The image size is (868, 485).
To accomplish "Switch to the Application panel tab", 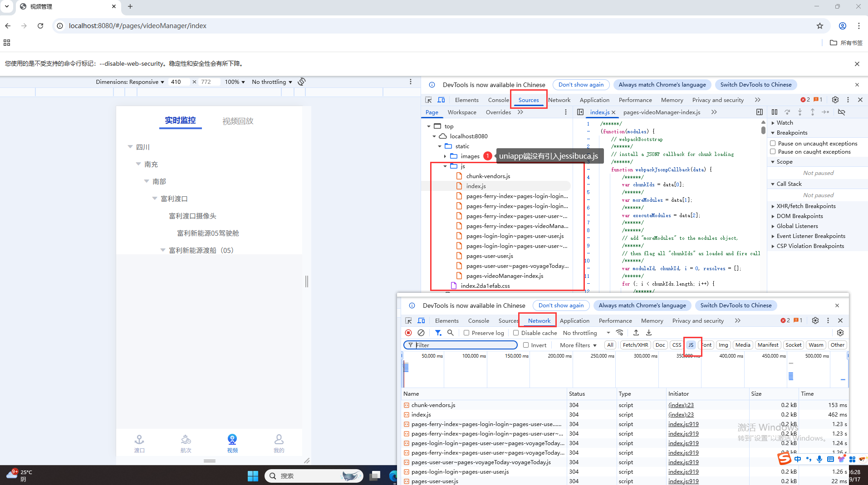I will pyautogui.click(x=574, y=320).
